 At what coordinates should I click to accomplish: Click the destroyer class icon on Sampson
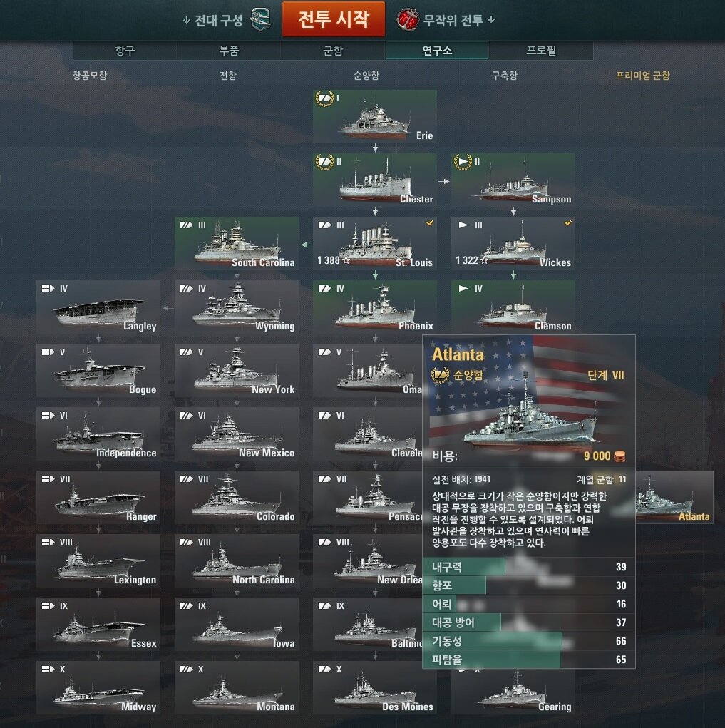click(463, 162)
